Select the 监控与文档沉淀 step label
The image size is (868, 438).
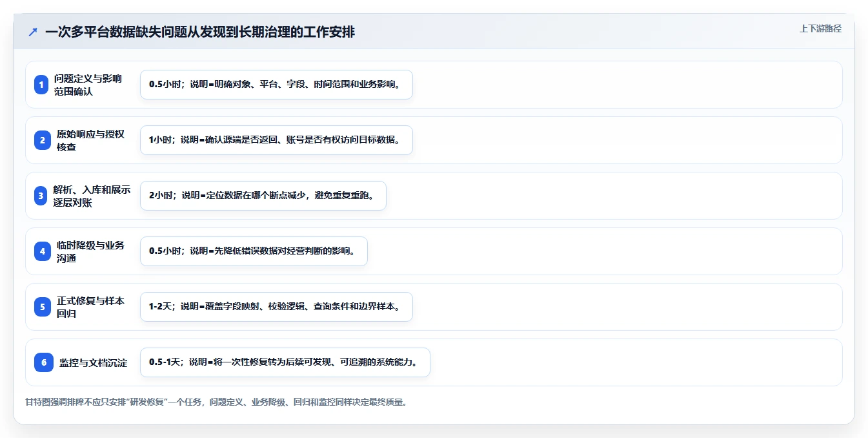(x=94, y=362)
